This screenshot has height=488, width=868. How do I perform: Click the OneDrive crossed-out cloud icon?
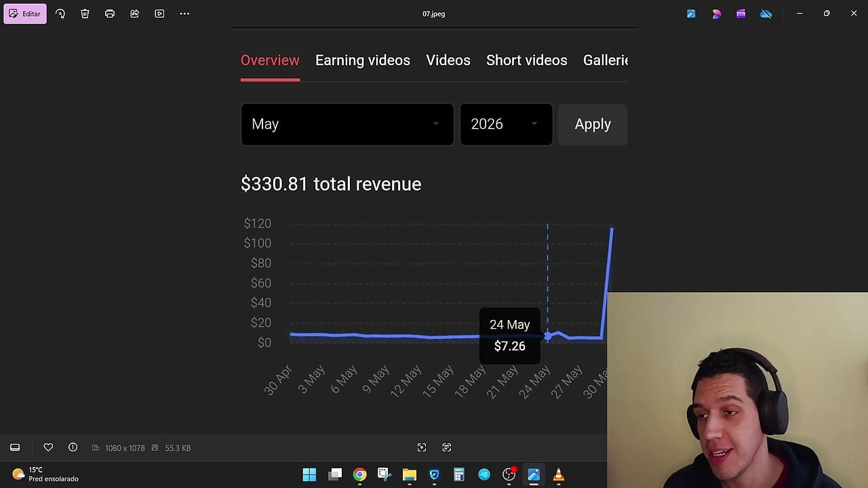coord(766,14)
